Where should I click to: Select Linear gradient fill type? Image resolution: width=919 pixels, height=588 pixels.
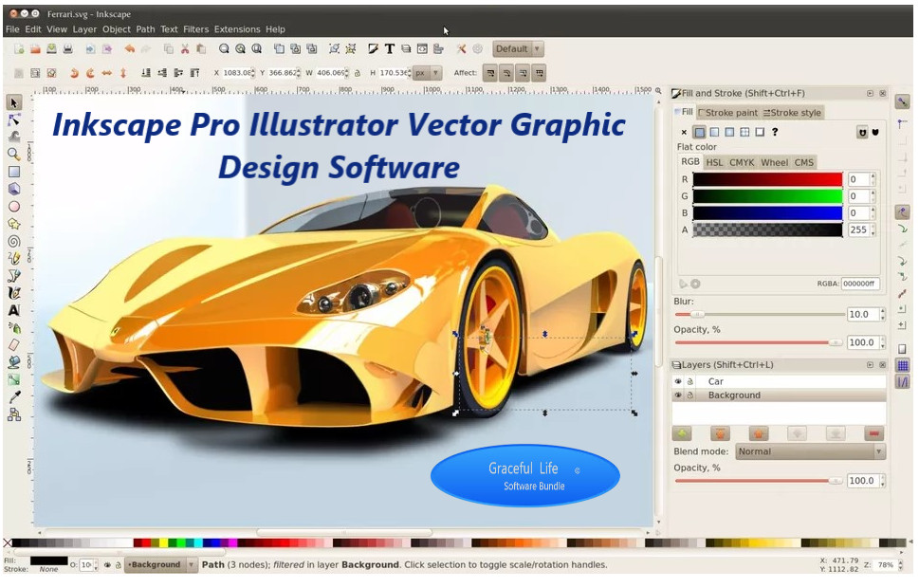714,133
